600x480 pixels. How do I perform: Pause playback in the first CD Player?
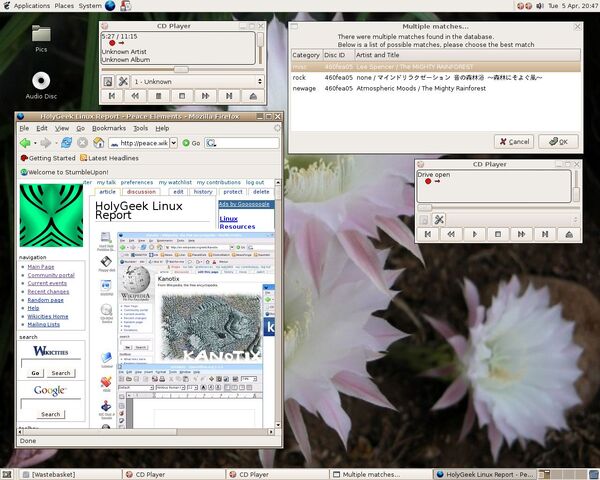click(x=158, y=96)
